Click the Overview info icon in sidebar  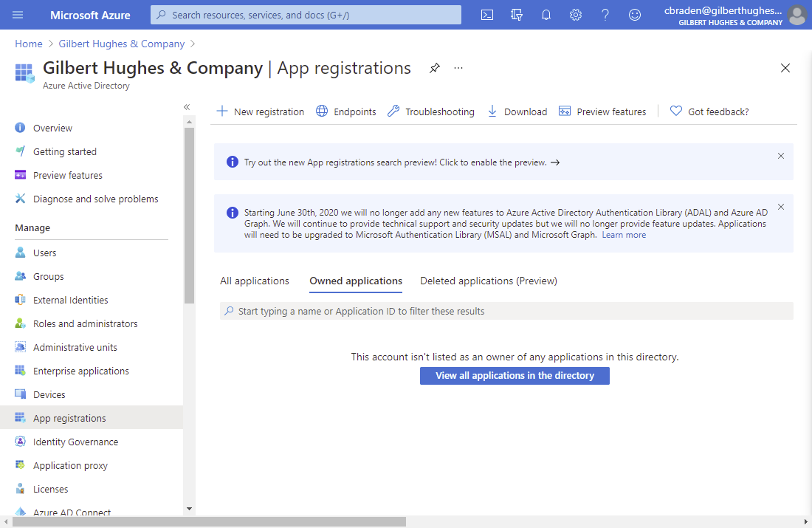(x=20, y=128)
